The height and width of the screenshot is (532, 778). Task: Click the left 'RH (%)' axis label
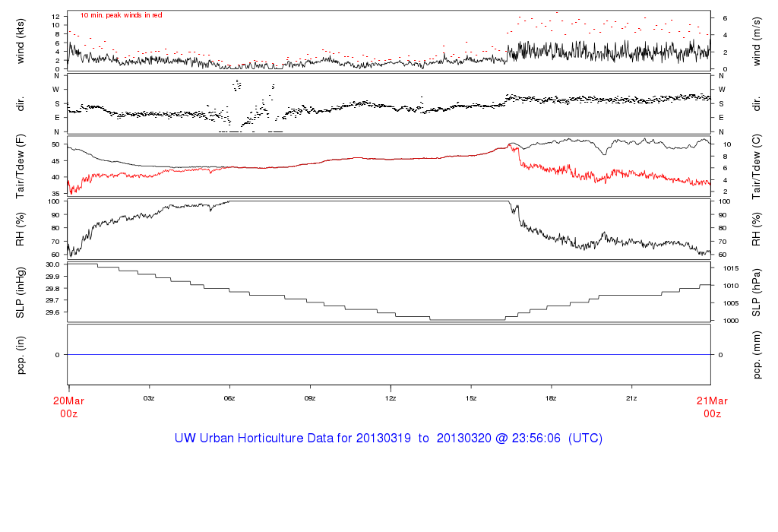coord(21,230)
